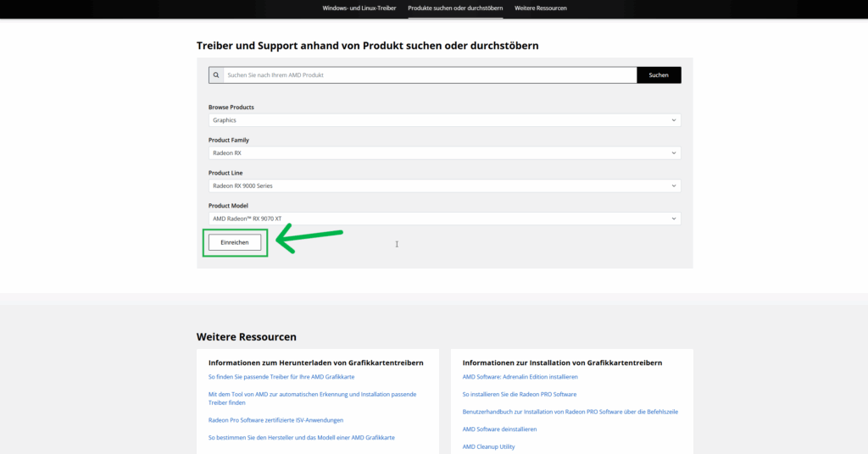Image resolution: width=868 pixels, height=454 pixels.
Task: Open AMD Software deinstallieren link
Action: pos(499,429)
